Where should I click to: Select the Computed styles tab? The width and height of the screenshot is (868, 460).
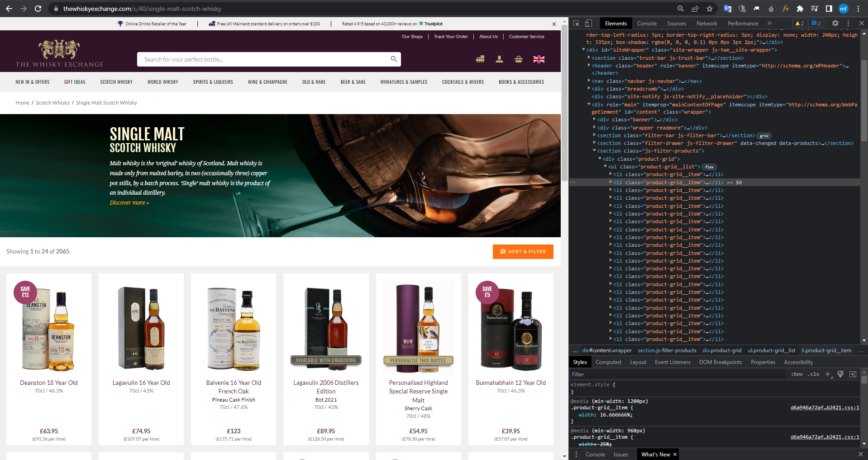(608, 362)
